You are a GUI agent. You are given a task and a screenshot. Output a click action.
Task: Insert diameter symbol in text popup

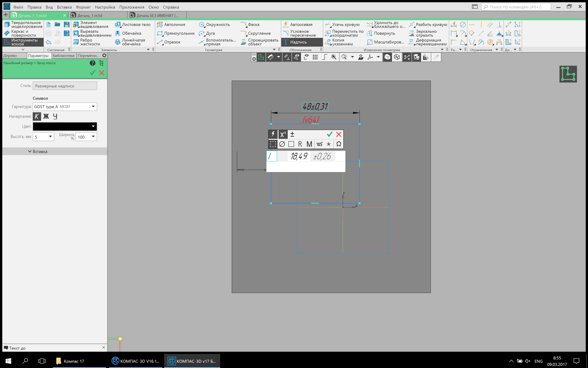[282, 144]
